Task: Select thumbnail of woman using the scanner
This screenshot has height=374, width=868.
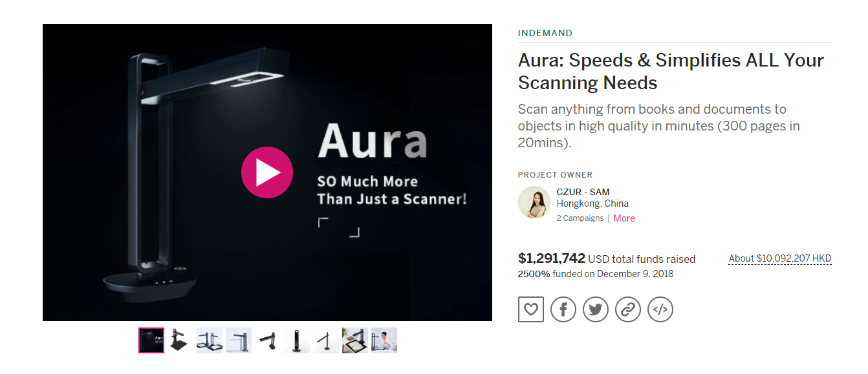Action: pos(384,340)
